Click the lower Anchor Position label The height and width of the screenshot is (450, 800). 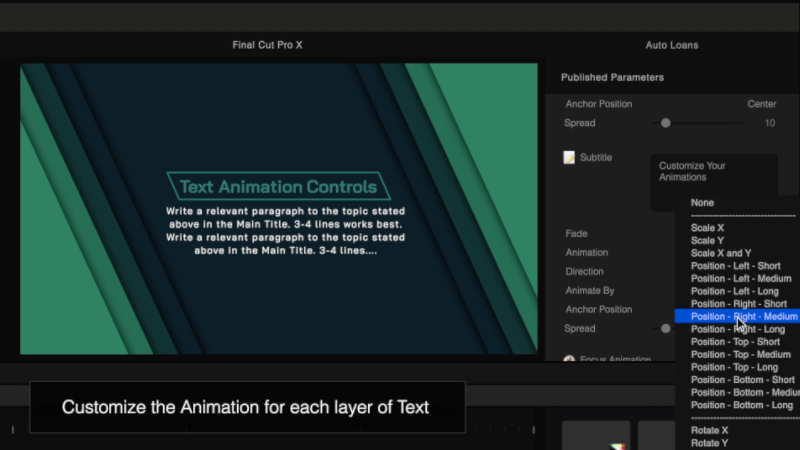(x=598, y=309)
